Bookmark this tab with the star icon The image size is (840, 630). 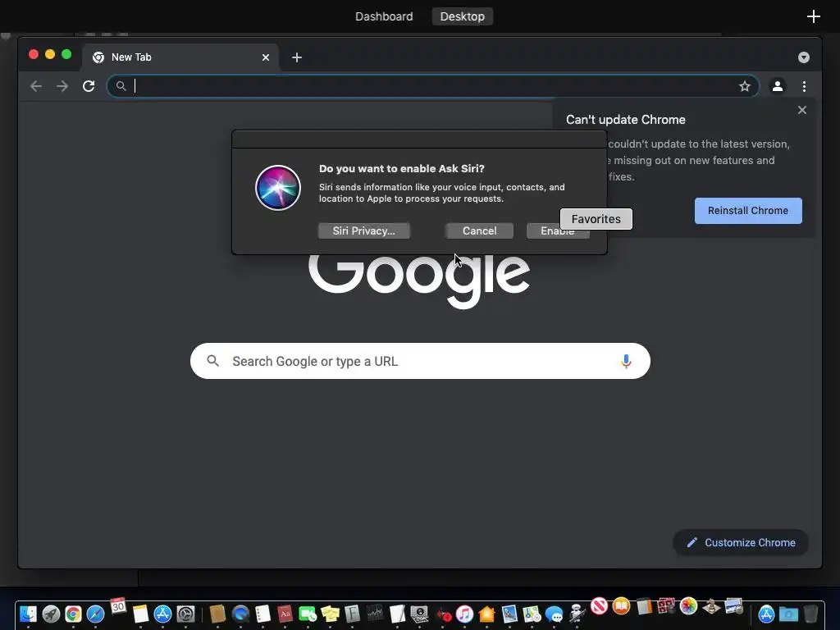745,86
